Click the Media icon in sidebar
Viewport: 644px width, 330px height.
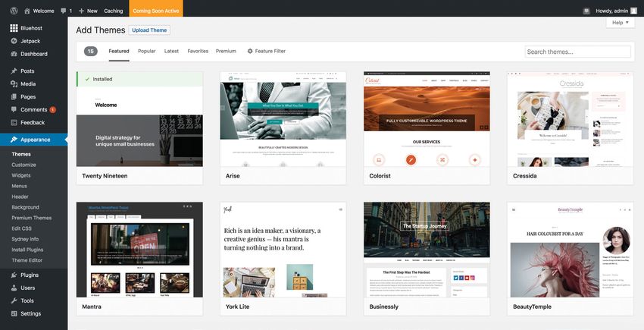click(x=14, y=83)
